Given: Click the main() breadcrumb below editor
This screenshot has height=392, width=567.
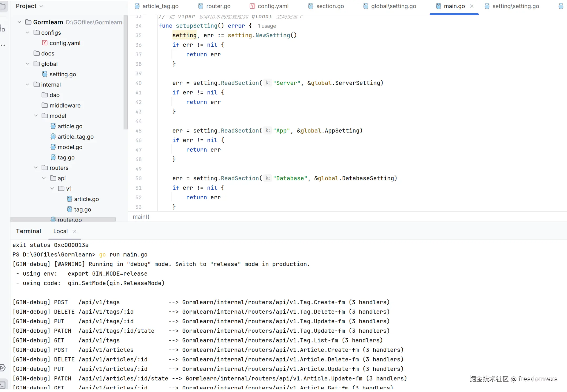Looking at the screenshot, I should coord(141,217).
